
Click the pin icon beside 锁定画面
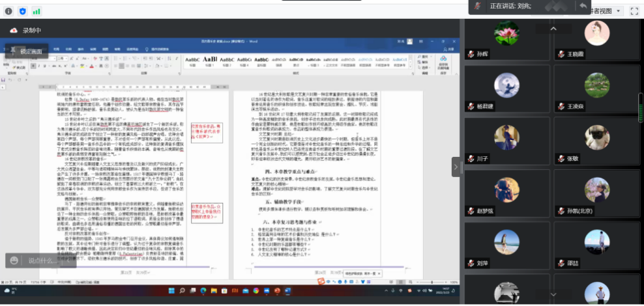[x=13, y=50]
